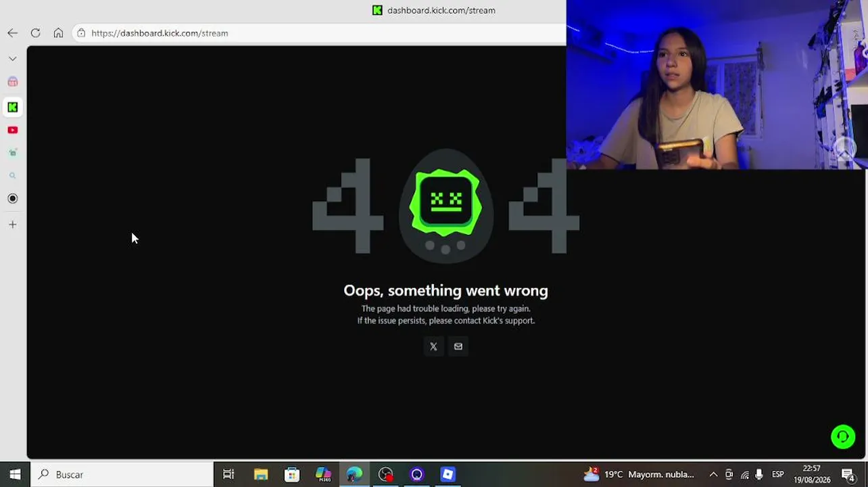
Task: Open the pink store tab in the sidebar
Action: (x=13, y=82)
